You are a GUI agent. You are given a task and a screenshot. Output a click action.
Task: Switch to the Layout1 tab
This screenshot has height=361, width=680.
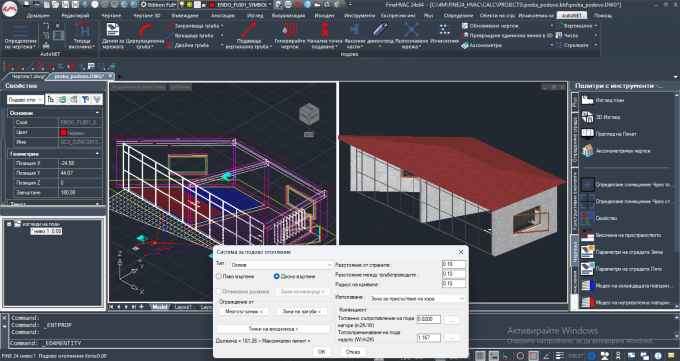(183, 307)
